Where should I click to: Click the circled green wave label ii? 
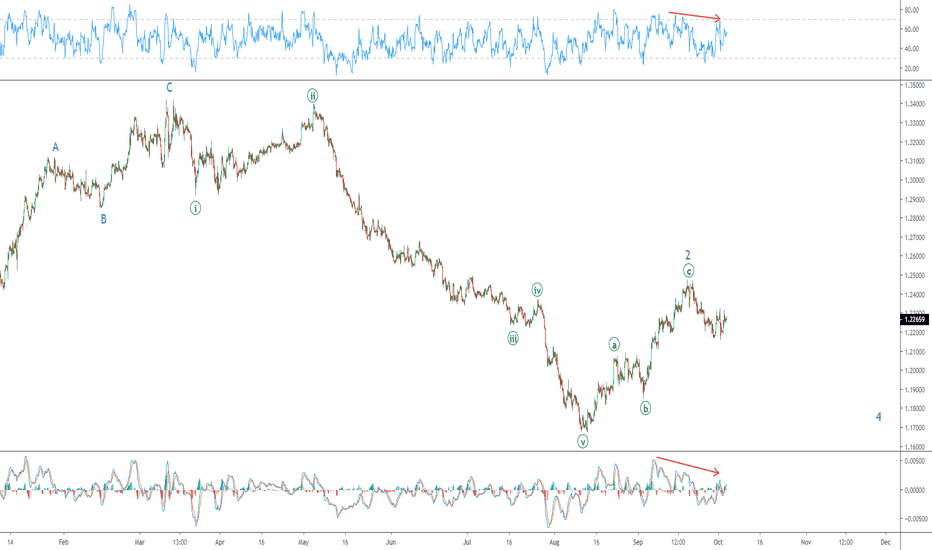point(313,95)
